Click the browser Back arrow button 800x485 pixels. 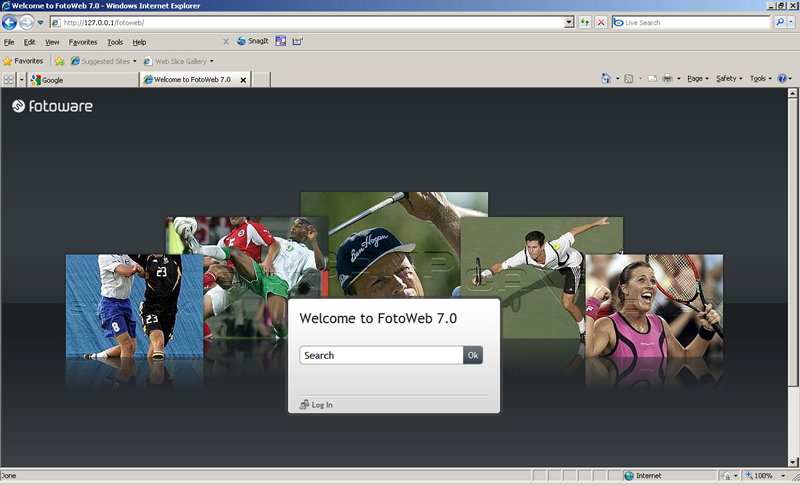coord(10,22)
